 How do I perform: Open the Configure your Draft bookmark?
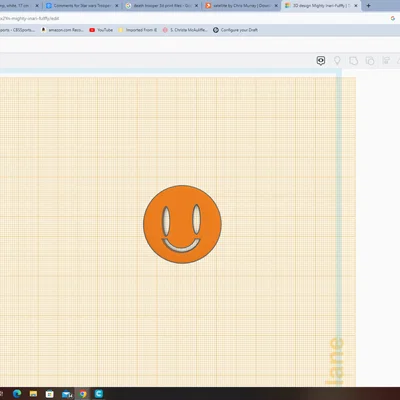235,30
